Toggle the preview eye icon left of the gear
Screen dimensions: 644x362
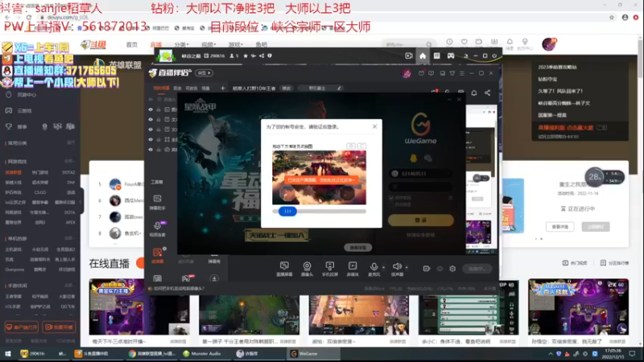tap(440, 269)
